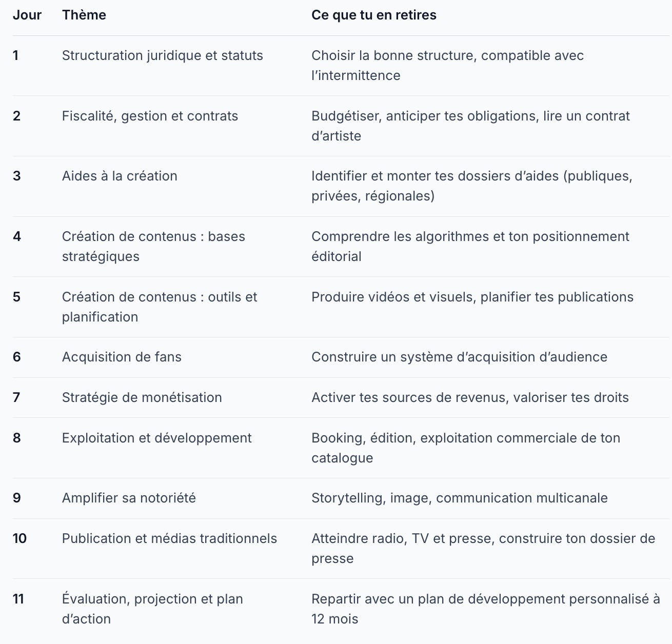Image resolution: width=672 pixels, height=644 pixels.
Task: Click 'Stratégie de monétisation' theme
Action: pos(142,397)
